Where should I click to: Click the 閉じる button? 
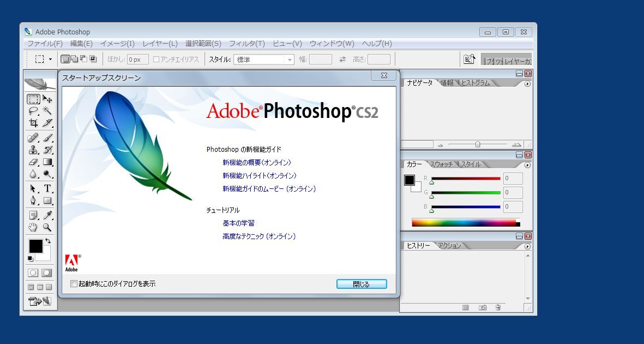coord(362,284)
